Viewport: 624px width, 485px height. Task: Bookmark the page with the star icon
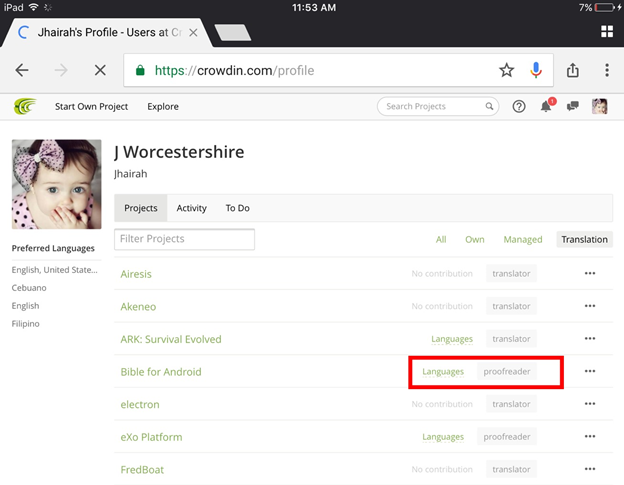pyautogui.click(x=507, y=70)
